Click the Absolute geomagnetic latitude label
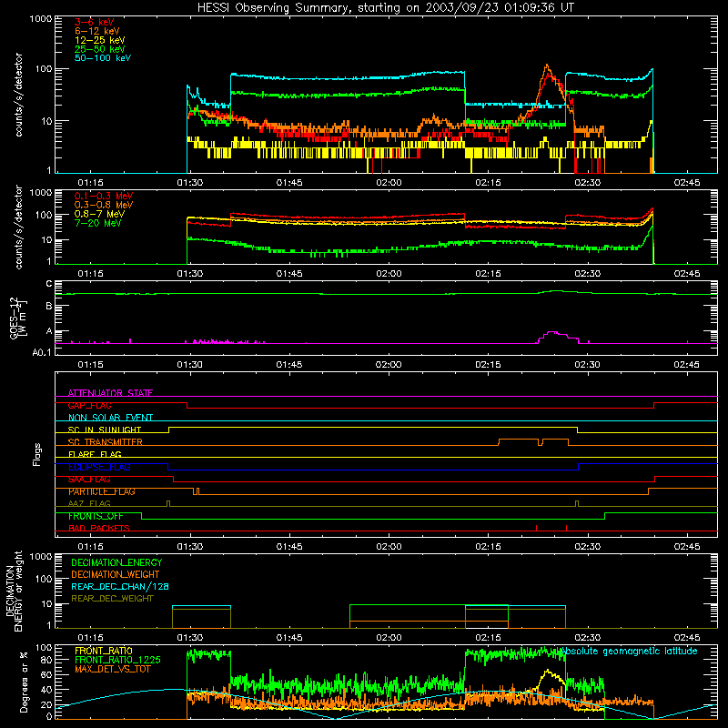Viewport: 728px width, 728px height. pyautogui.click(x=629, y=651)
